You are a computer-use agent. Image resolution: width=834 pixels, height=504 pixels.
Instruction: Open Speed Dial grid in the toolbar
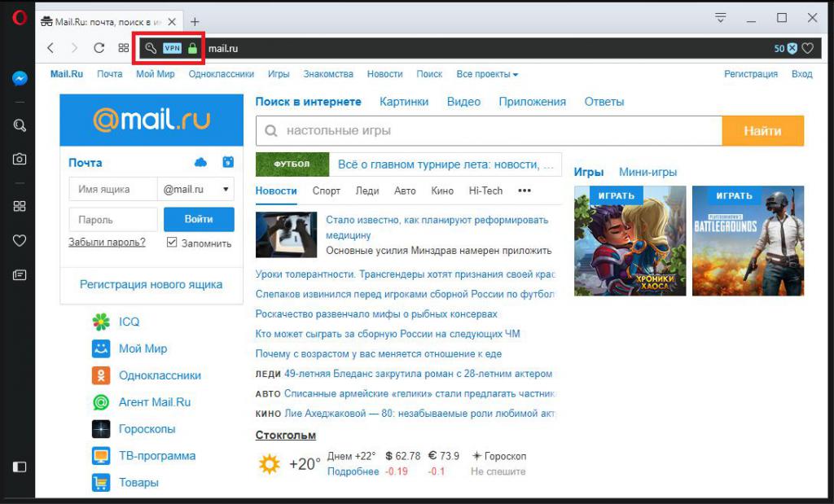124,48
